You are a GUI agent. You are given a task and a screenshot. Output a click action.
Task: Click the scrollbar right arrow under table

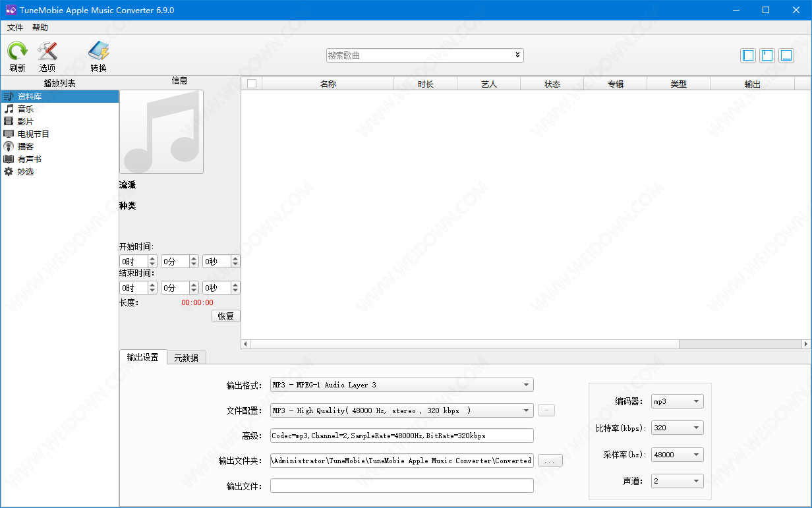pyautogui.click(x=806, y=344)
